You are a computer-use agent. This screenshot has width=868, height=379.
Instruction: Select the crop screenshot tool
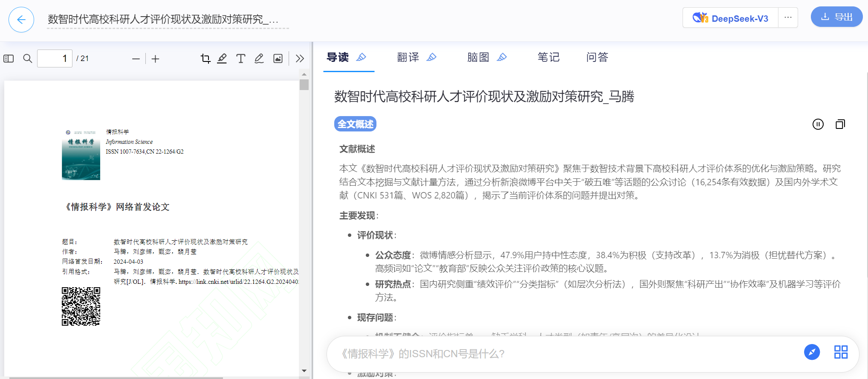point(205,58)
